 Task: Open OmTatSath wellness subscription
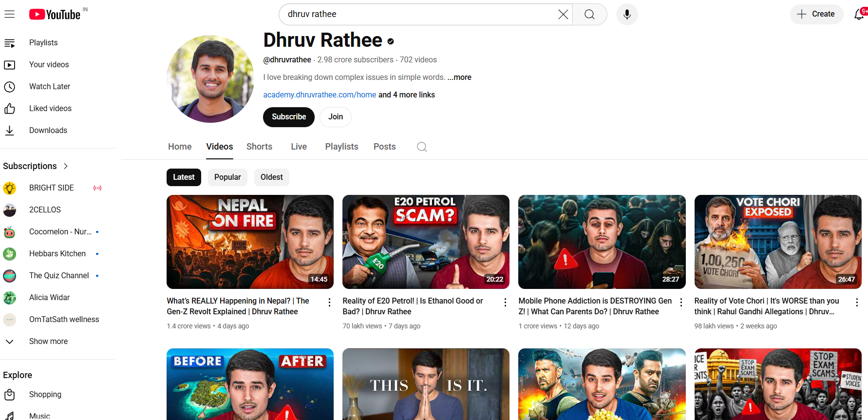click(x=57, y=320)
